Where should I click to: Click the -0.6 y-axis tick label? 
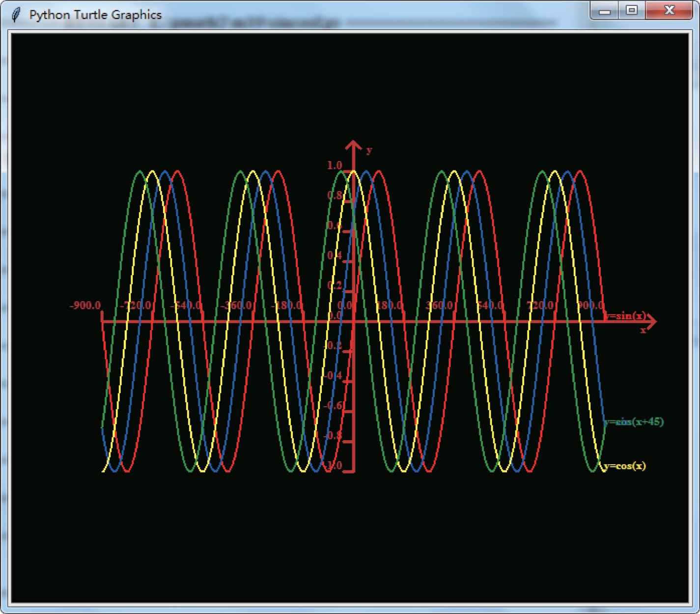[x=333, y=406]
